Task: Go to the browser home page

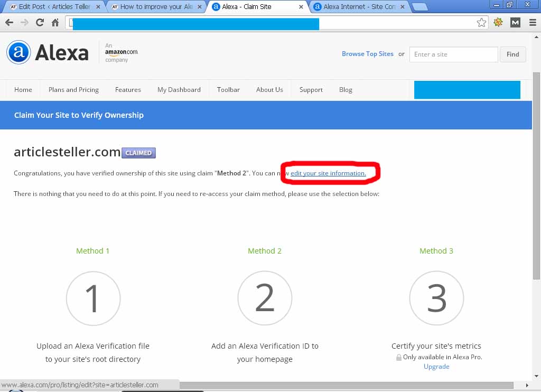Action: (x=55, y=23)
